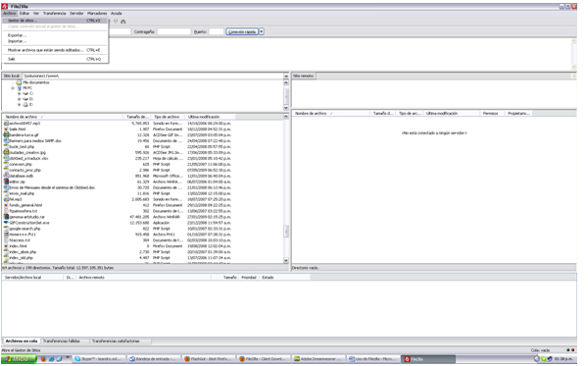Switch to 'Archivos en cola' tab

[22, 340]
